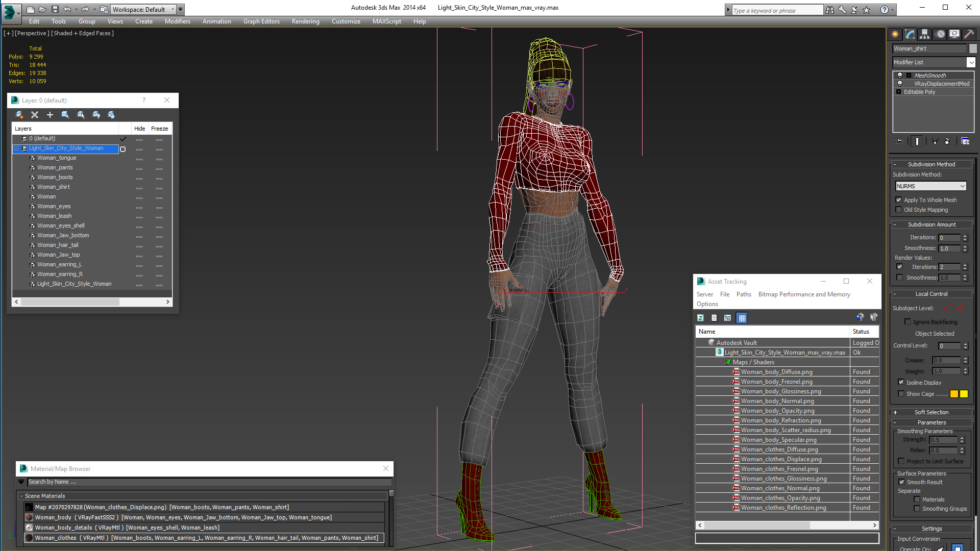Click the Redo arrow icon

tap(85, 9)
